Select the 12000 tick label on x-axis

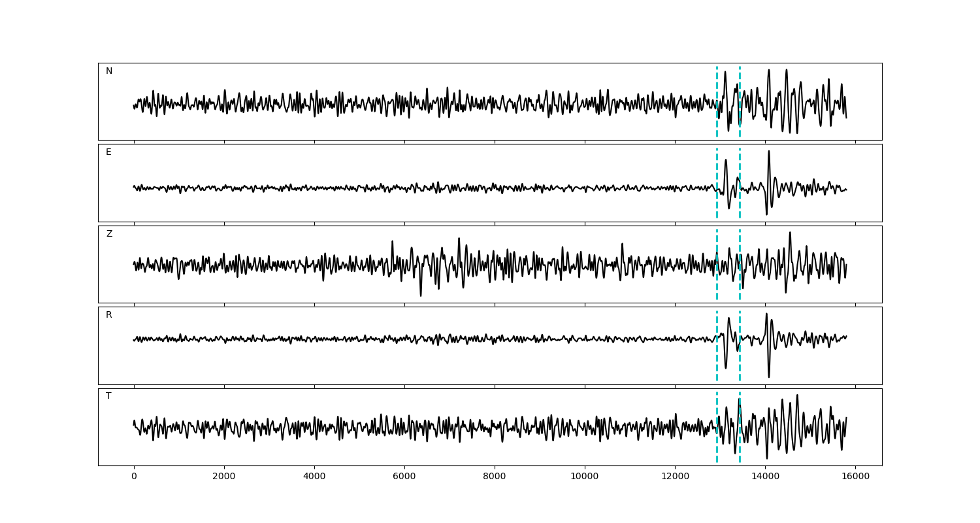tap(675, 477)
